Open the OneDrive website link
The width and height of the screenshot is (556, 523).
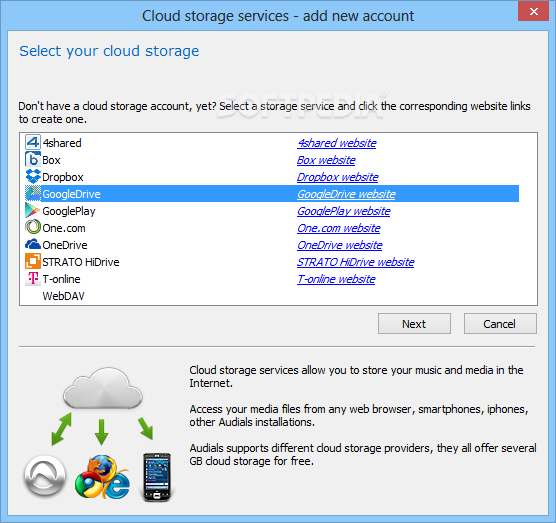[340, 245]
